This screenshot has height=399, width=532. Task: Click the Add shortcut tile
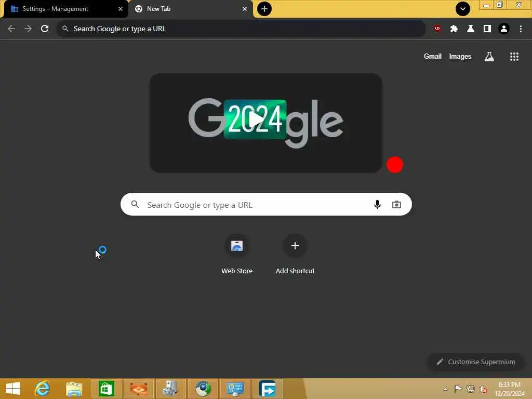295,254
